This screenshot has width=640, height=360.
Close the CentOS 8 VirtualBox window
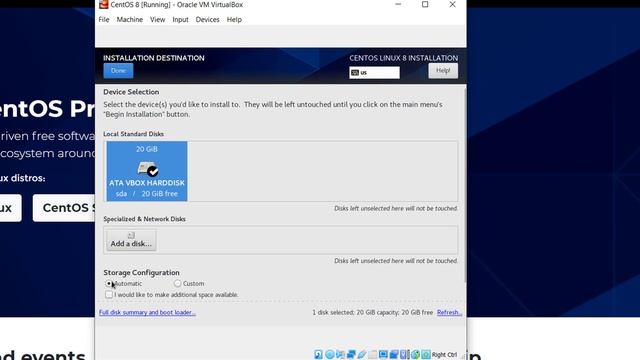click(x=452, y=4)
